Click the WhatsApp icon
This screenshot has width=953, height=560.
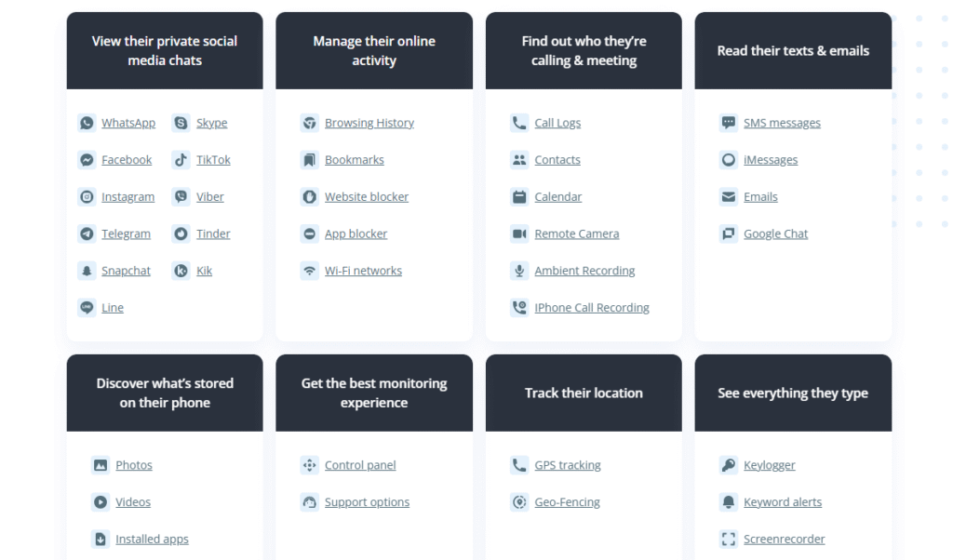[x=87, y=123]
